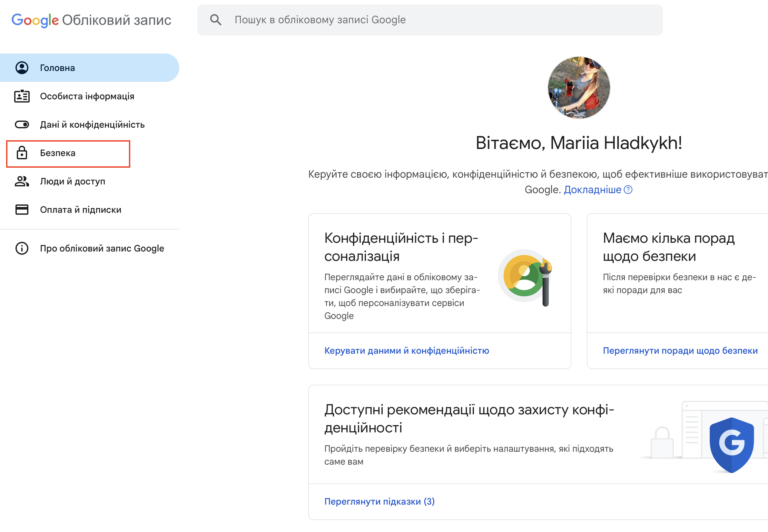Click Переглянути поради щодо безпеки

click(680, 351)
